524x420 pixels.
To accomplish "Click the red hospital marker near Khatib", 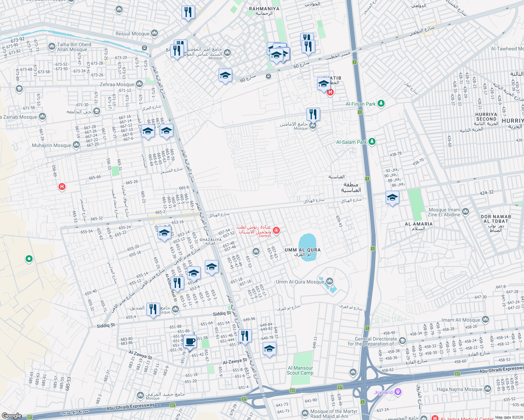I will click(x=330, y=92).
